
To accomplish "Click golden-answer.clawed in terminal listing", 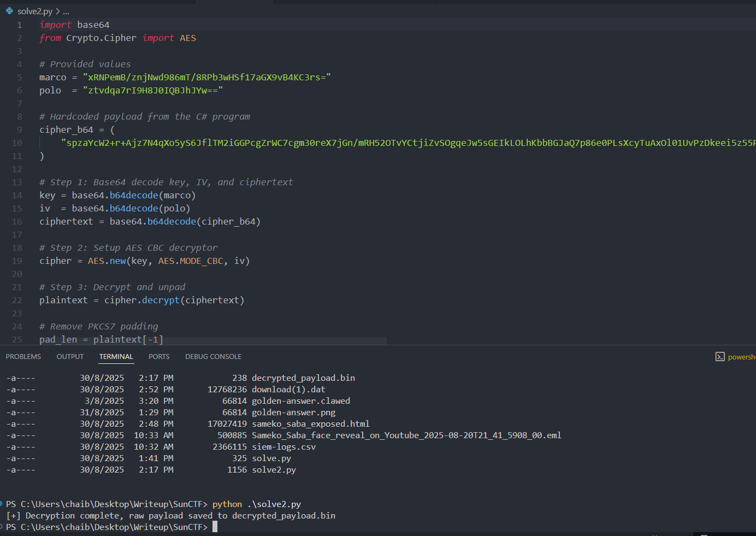I will (301, 401).
